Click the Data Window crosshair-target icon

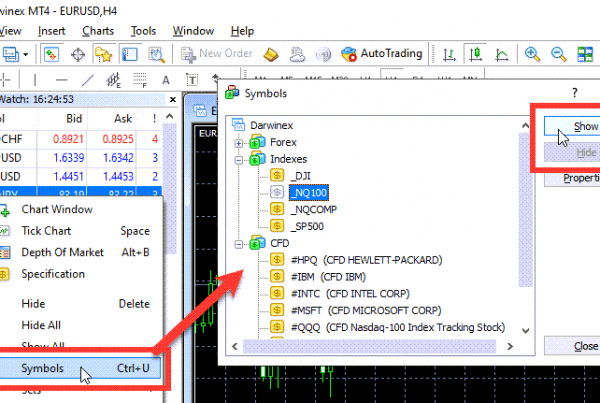78,55
